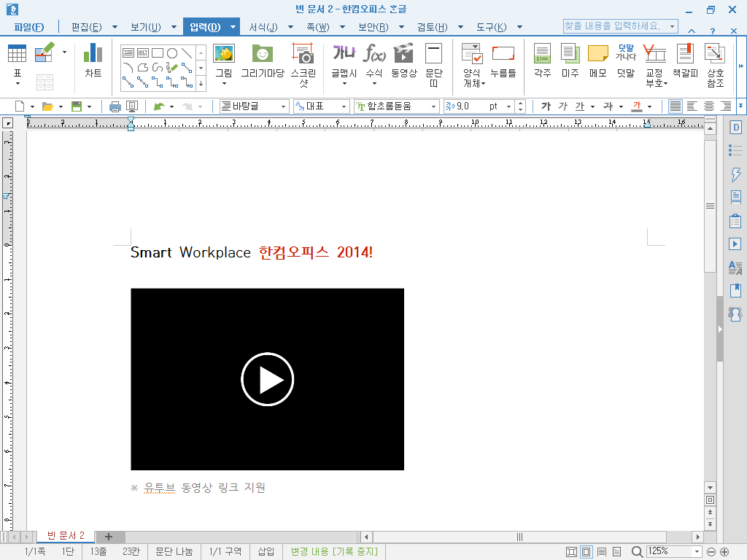Open the underline style dropdown arrow
Screen dimensions: 747x560
592,106
